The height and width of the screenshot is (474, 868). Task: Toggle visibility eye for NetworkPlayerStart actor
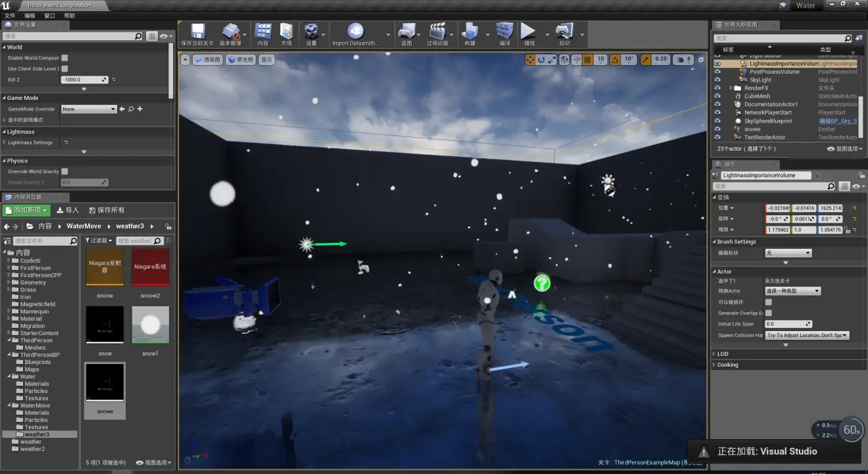718,113
